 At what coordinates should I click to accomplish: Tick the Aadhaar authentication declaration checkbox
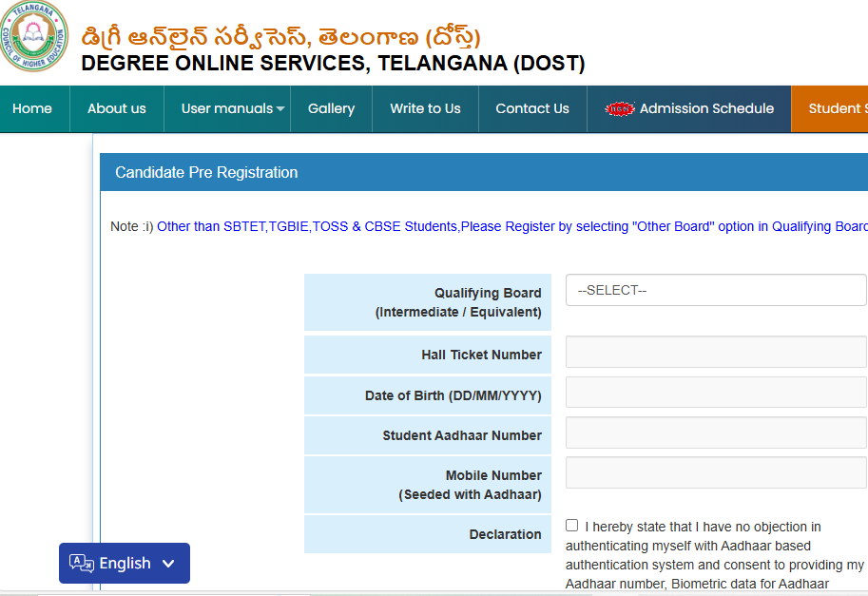(571, 525)
